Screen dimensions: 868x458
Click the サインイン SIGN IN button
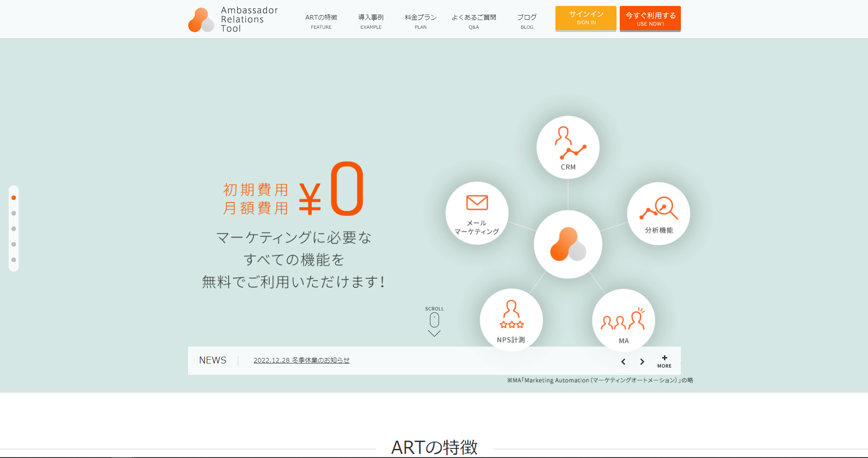pos(586,18)
